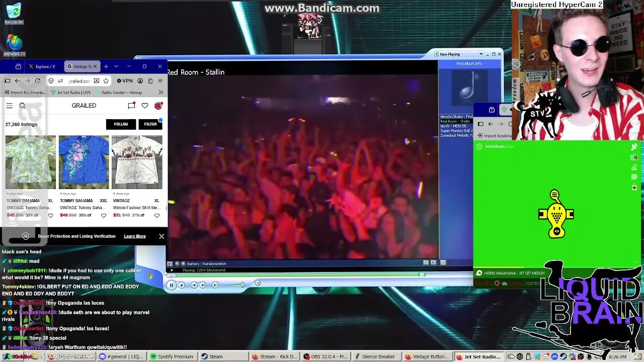Stop the media player playback
The image size is (644, 362).
click(182, 285)
